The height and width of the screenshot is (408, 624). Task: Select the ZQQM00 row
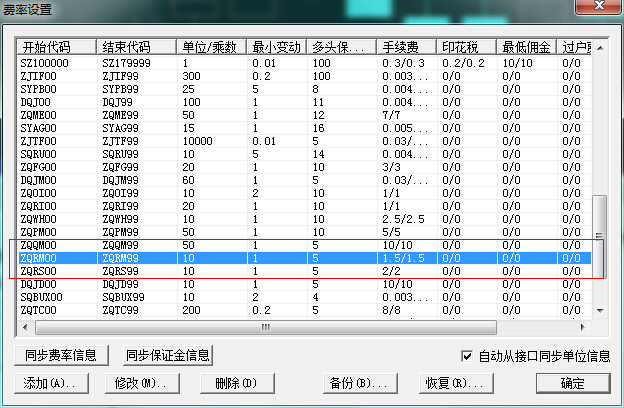(x=305, y=245)
